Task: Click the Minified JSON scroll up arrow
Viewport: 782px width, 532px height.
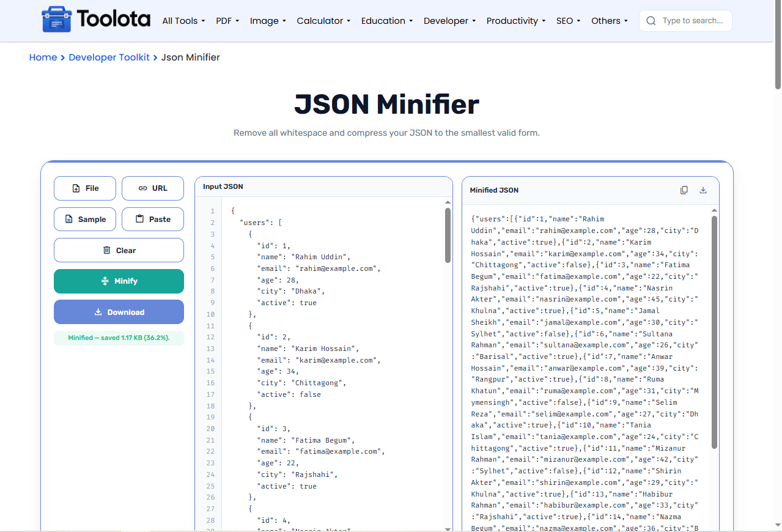Action: pyautogui.click(x=714, y=211)
